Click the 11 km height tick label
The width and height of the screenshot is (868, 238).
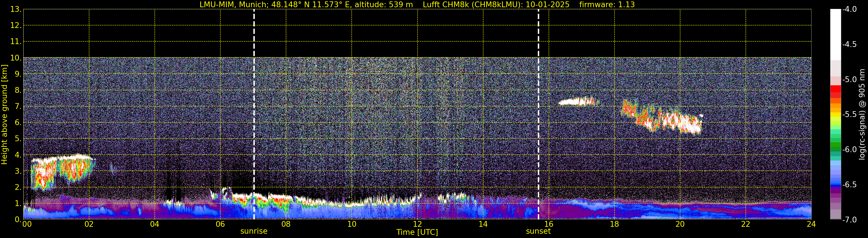coord(16,42)
